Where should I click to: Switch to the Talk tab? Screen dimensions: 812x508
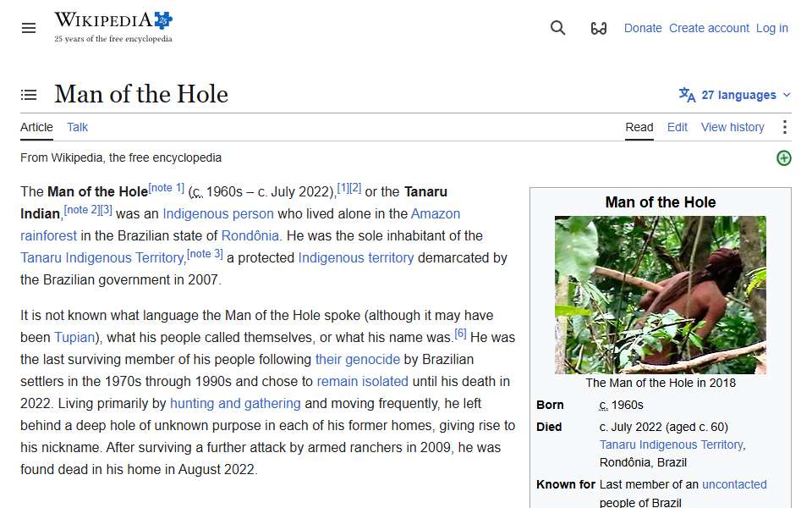pyautogui.click(x=77, y=128)
